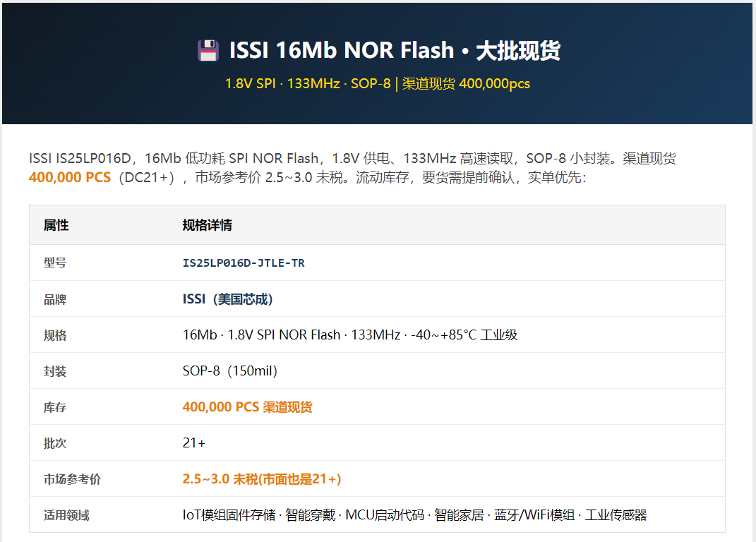Click the yellow subtitle '1.8V SPI · 133MHz · SOP-8'

click(308, 84)
